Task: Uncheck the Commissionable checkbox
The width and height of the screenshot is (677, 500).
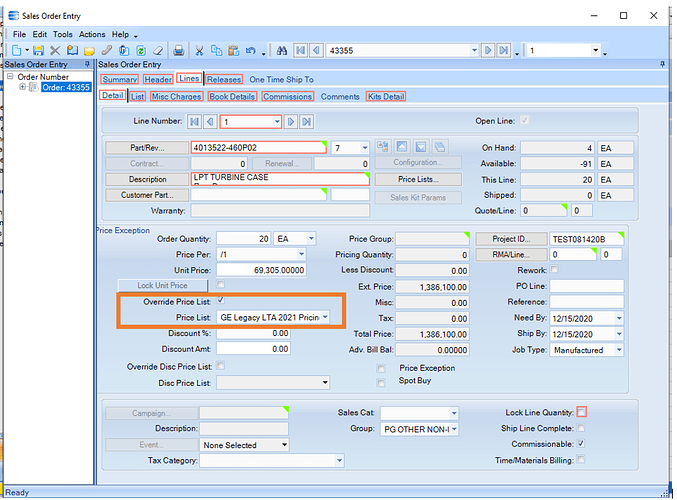Action: (581, 443)
